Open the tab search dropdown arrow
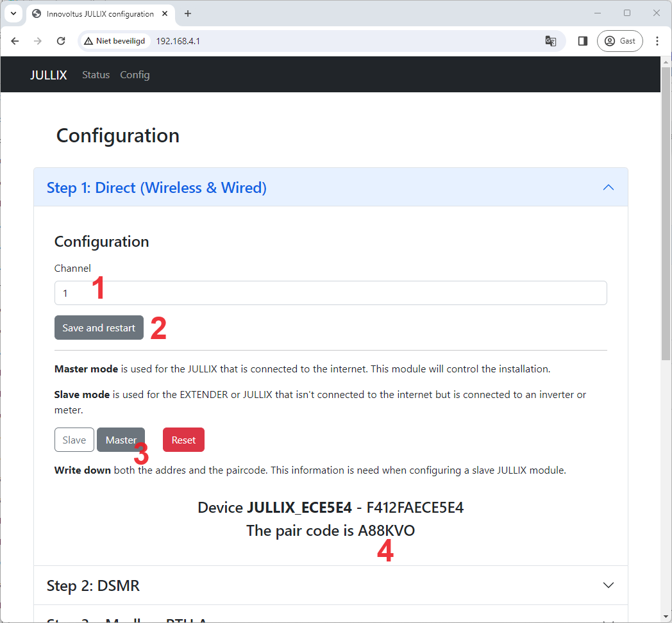The height and width of the screenshot is (623, 672). point(13,13)
